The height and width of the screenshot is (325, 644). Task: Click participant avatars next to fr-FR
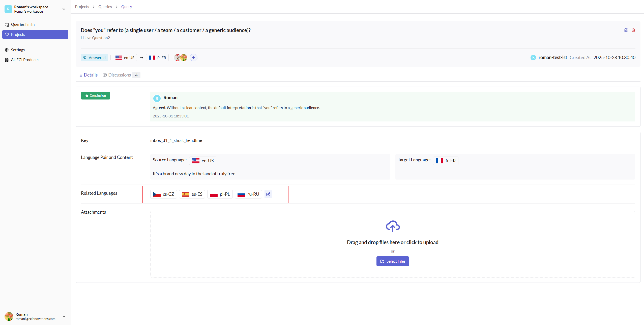point(181,58)
